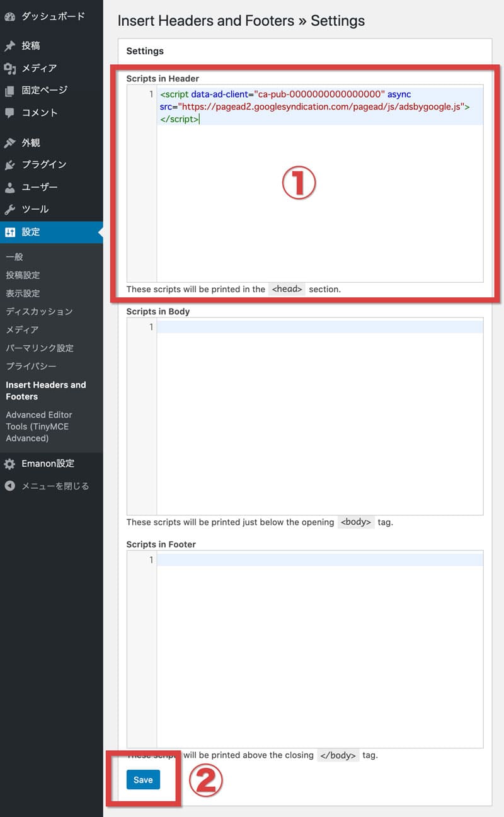
Task: Click the </body> code tag in description
Action: click(x=338, y=755)
